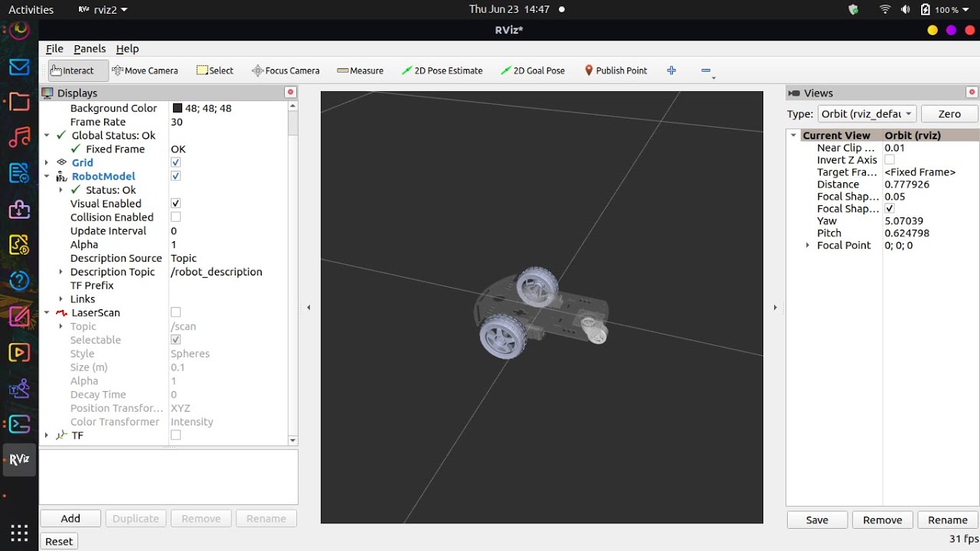Select the Move Camera tool
The width and height of the screenshot is (980, 551).
click(x=145, y=70)
